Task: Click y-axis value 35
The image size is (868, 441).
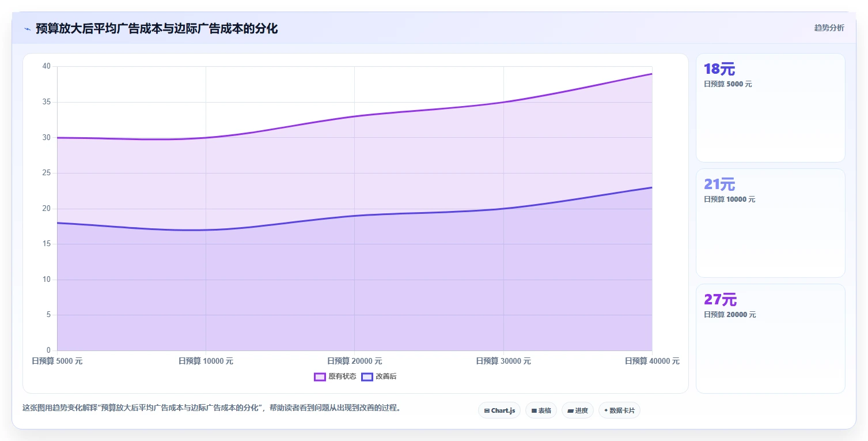Action: [x=47, y=102]
